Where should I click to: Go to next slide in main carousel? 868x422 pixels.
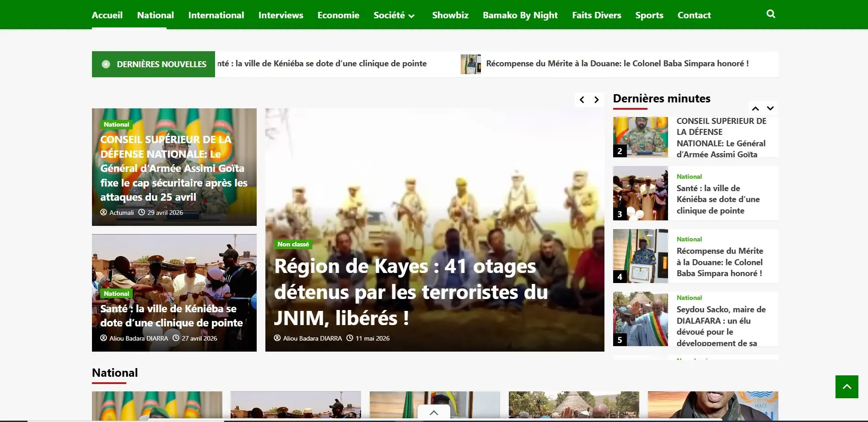[x=597, y=100]
